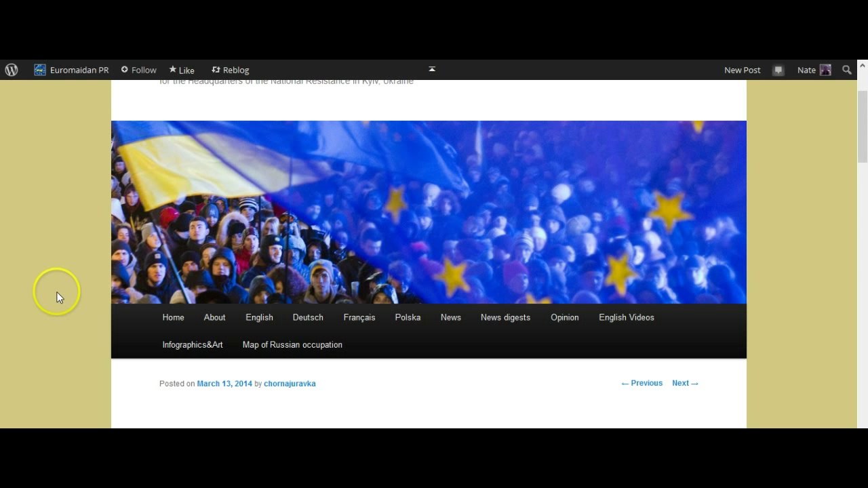868x488 pixels.
Task: Click the crowd and flags header banner
Action: coord(429,212)
